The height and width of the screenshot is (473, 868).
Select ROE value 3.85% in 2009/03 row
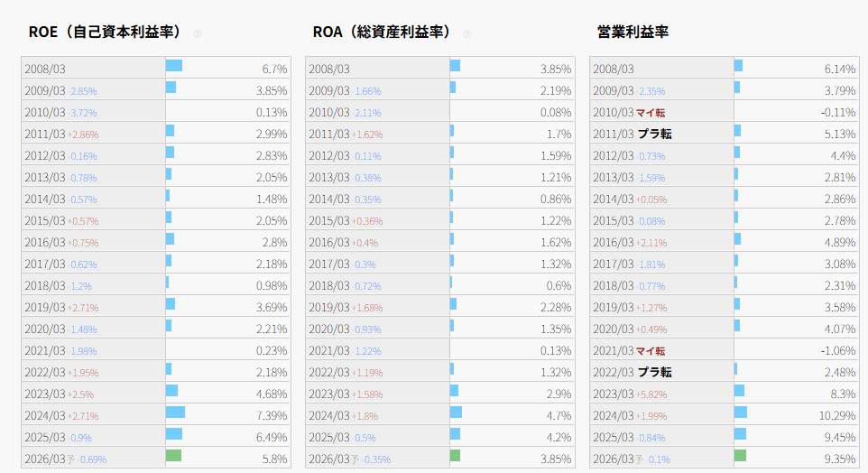click(272, 91)
